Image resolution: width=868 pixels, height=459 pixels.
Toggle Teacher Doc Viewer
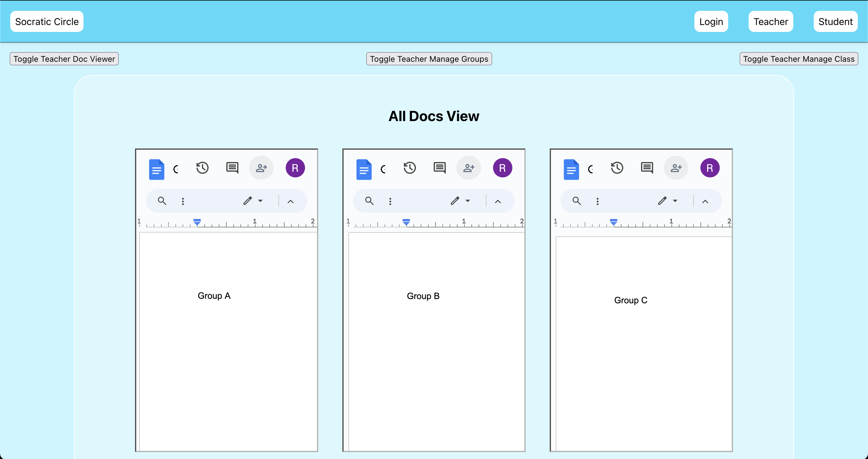point(64,59)
